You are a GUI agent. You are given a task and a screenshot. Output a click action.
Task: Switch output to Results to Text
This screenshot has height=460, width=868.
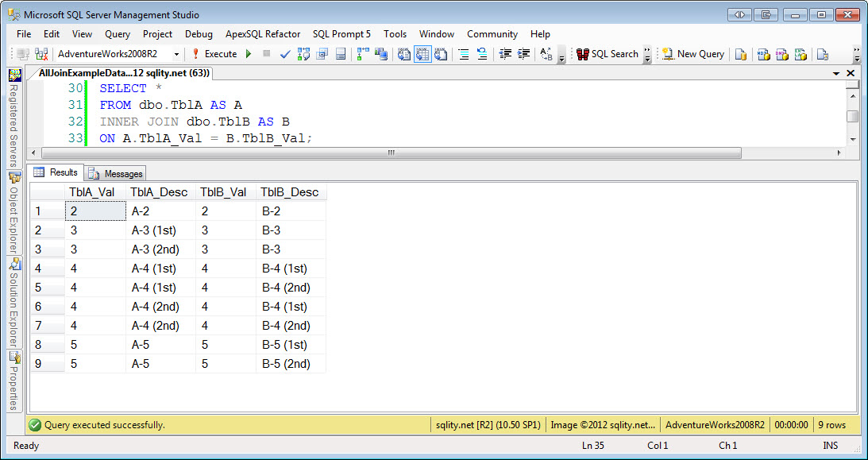coord(405,54)
